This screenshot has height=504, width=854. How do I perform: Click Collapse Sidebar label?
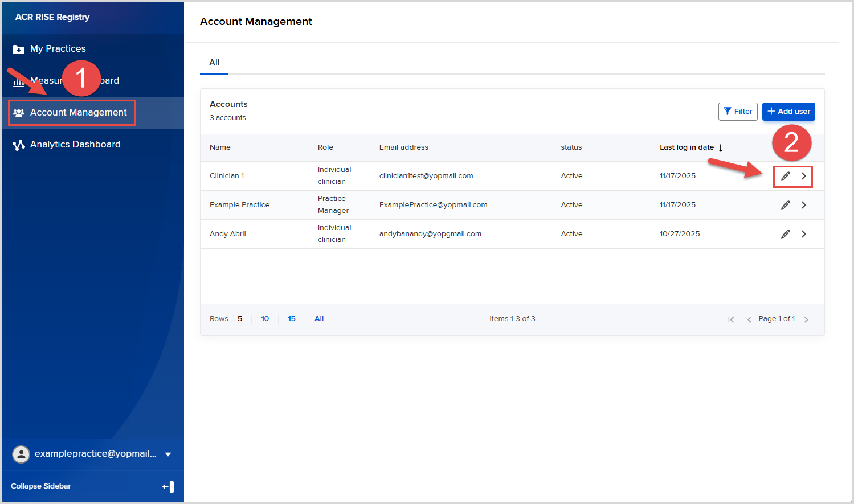point(41,486)
